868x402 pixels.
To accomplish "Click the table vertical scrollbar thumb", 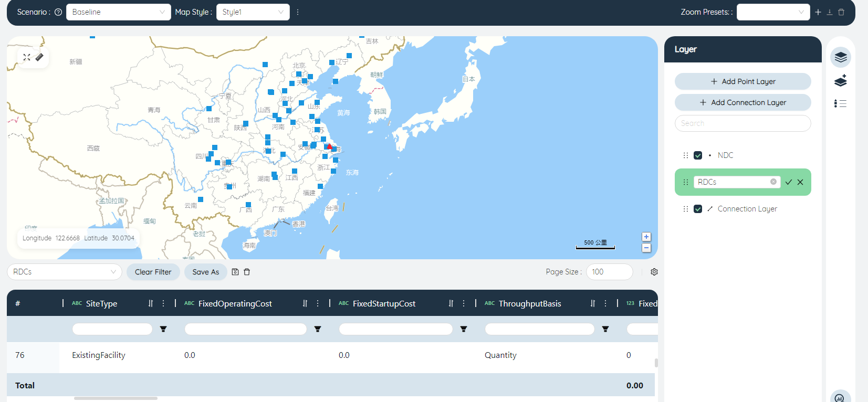I will 656,363.
